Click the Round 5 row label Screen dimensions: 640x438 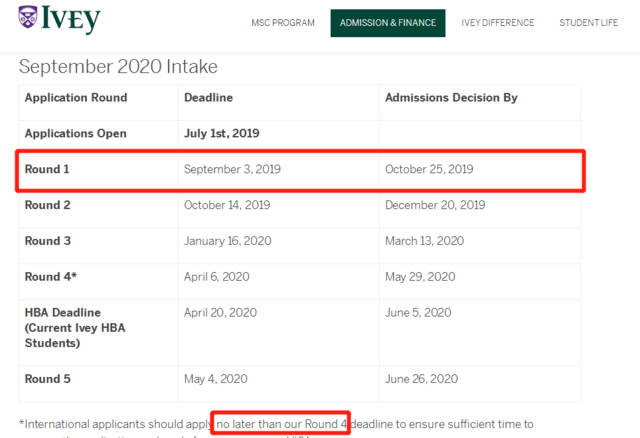click(48, 379)
